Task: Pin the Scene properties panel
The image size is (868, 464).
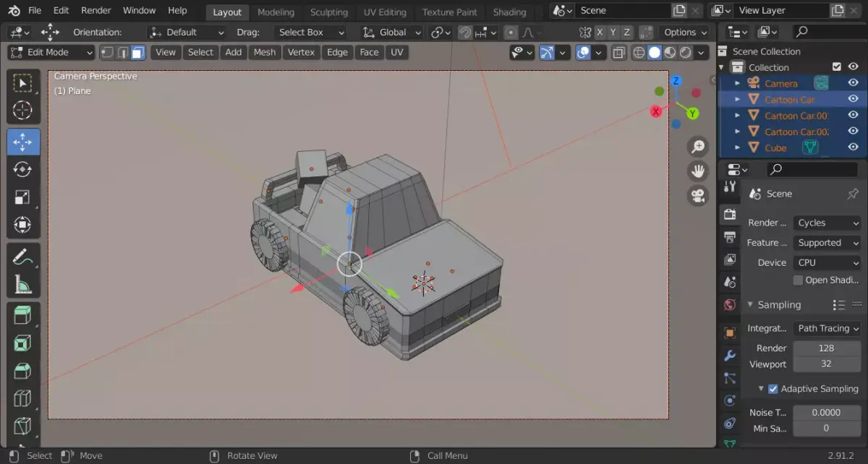Action: (x=853, y=194)
